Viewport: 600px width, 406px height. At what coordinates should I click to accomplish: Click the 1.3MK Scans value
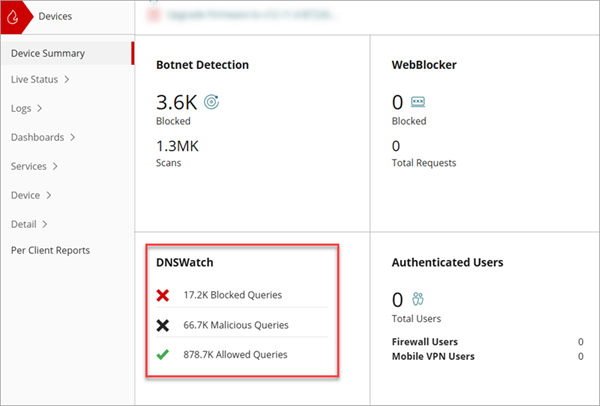click(x=178, y=146)
